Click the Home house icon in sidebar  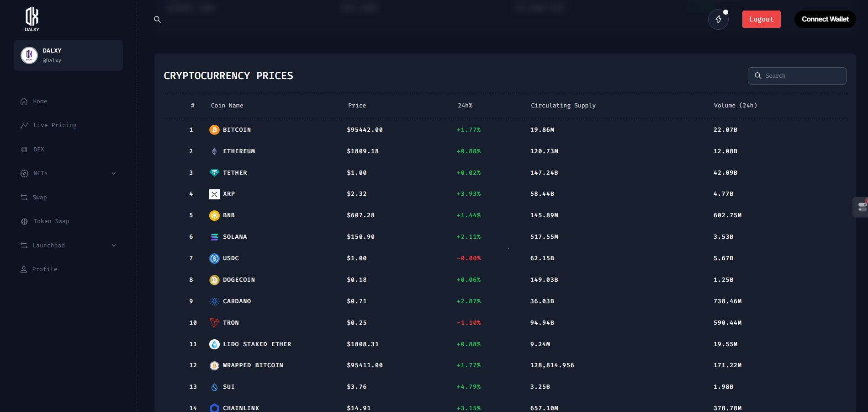coord(24,102)
